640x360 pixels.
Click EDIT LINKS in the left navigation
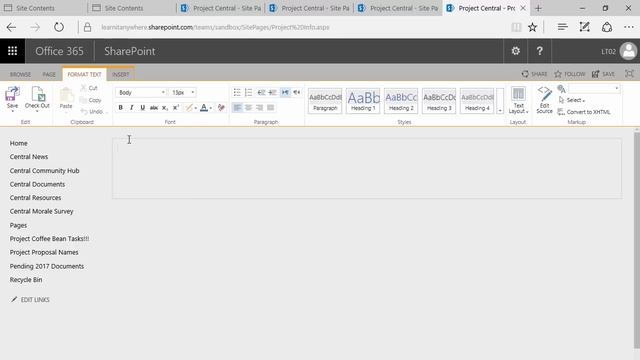31,300
